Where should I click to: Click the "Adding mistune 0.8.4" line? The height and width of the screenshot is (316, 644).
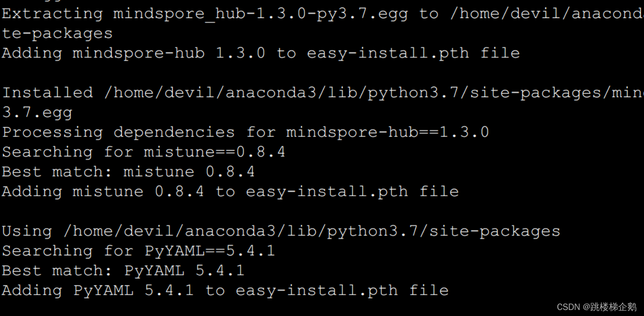103,192
